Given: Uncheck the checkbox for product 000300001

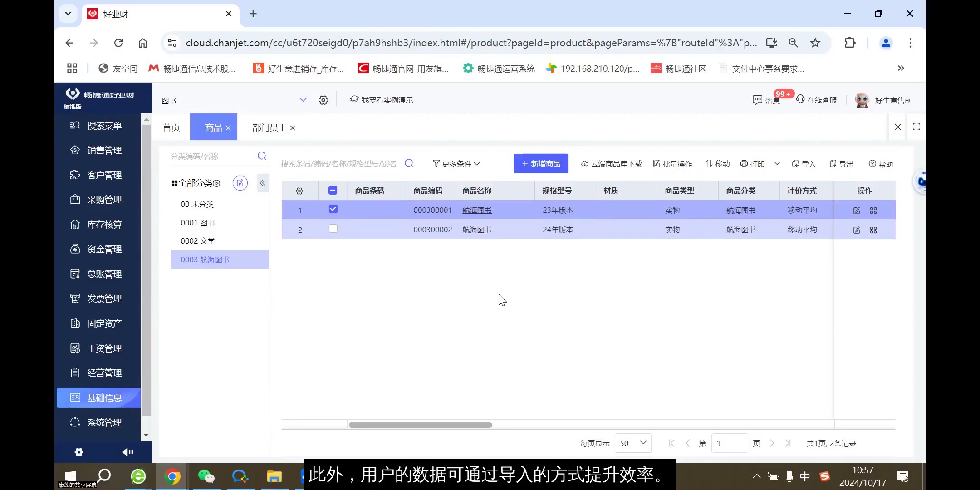Looking at the screenshot, I should click(x=333, y=209).
